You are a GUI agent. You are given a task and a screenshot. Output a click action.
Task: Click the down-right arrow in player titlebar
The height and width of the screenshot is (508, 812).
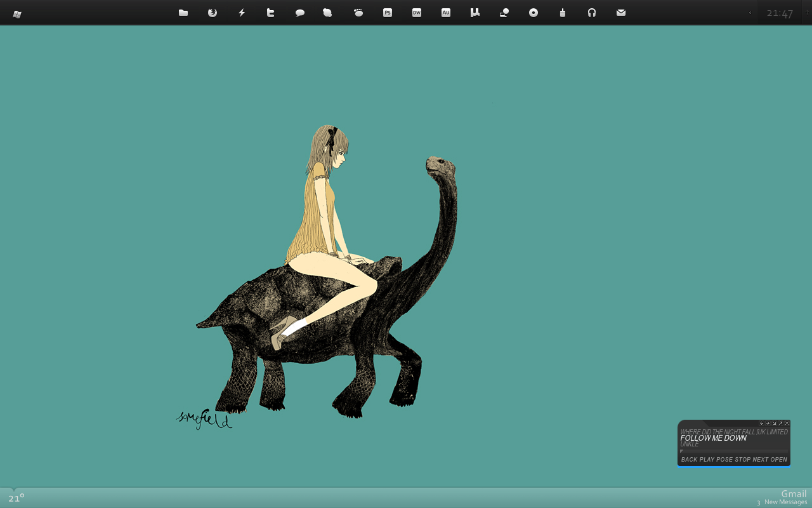pos(774,424)
